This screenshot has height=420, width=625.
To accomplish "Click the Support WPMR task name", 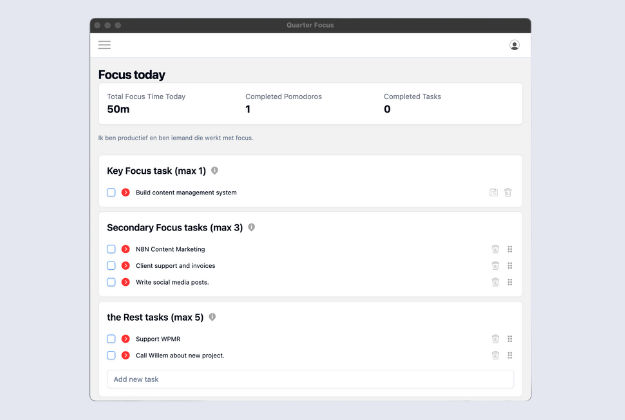I will [x=158, y=339].
